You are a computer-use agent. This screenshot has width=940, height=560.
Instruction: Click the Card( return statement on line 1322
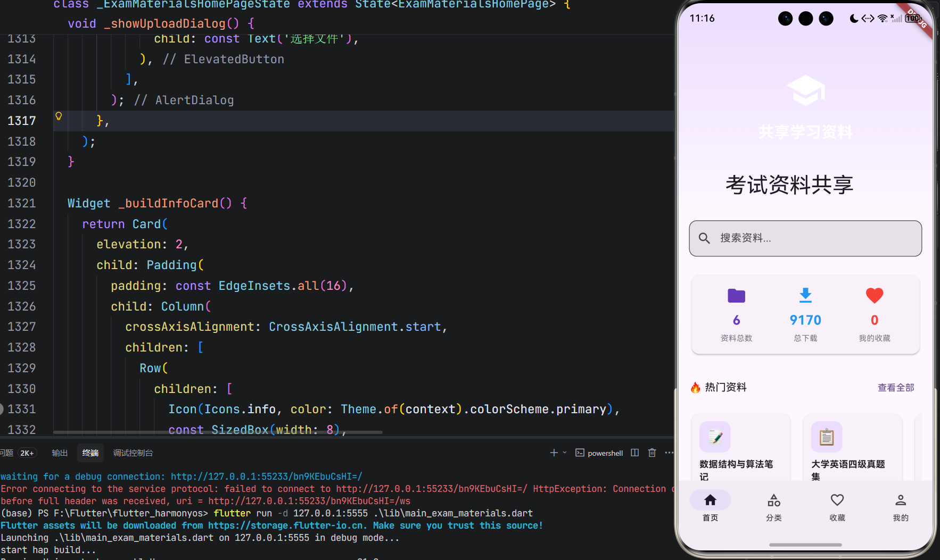(125, 224)
